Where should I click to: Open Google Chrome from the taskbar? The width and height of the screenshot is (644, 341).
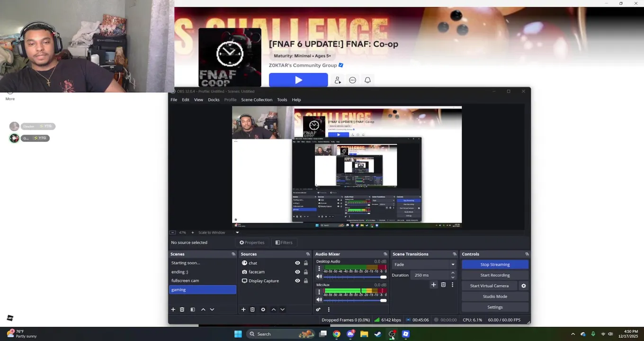(x=336, y=334)
